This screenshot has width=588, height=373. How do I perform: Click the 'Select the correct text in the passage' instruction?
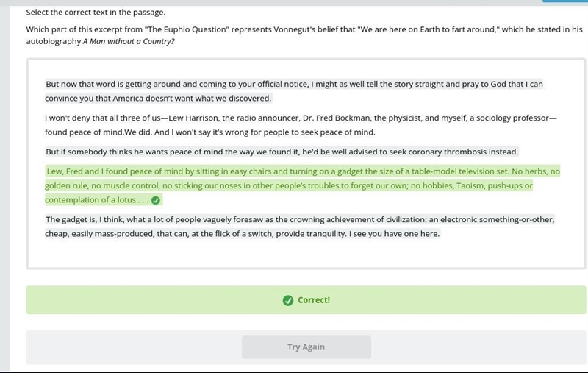[x=96, y=13]
